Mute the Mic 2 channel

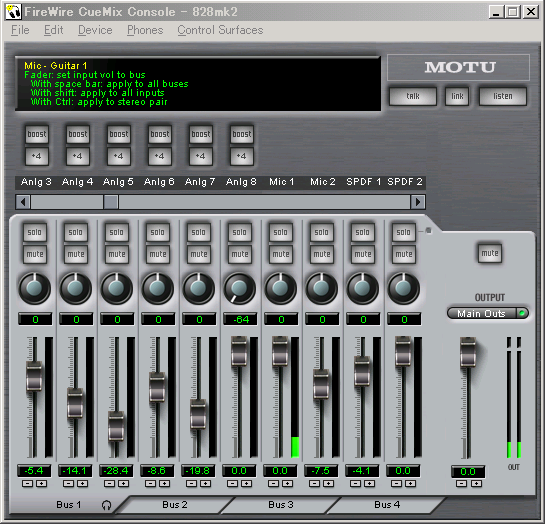click(322, 254)
